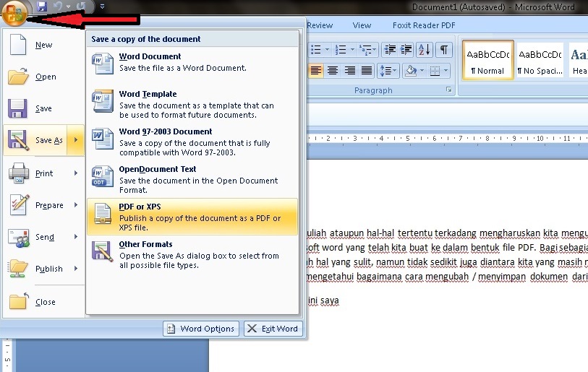Apply Numbering list formatting
The image size is (588, 372).
341,49
